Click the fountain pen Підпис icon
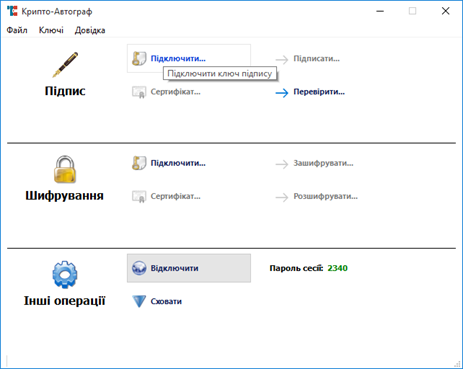Image resolution: width=463 pixels, height=369 pixels. pos(65,65)
